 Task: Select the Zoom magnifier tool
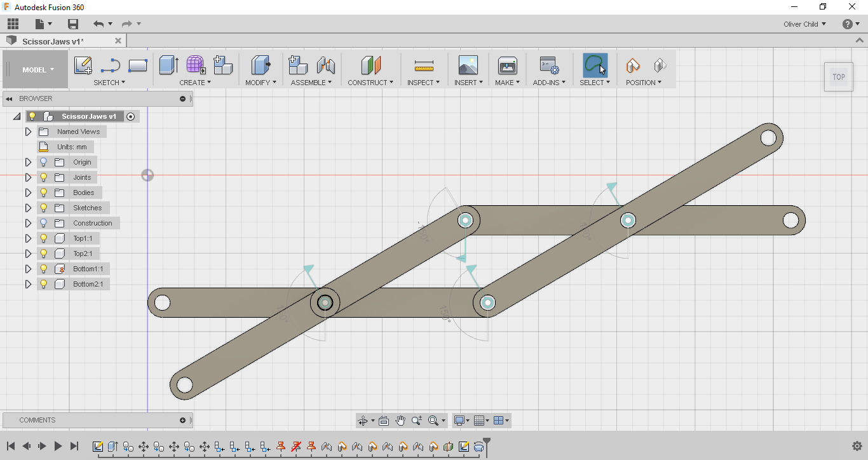pyautogui.click(x=417, y=421)
